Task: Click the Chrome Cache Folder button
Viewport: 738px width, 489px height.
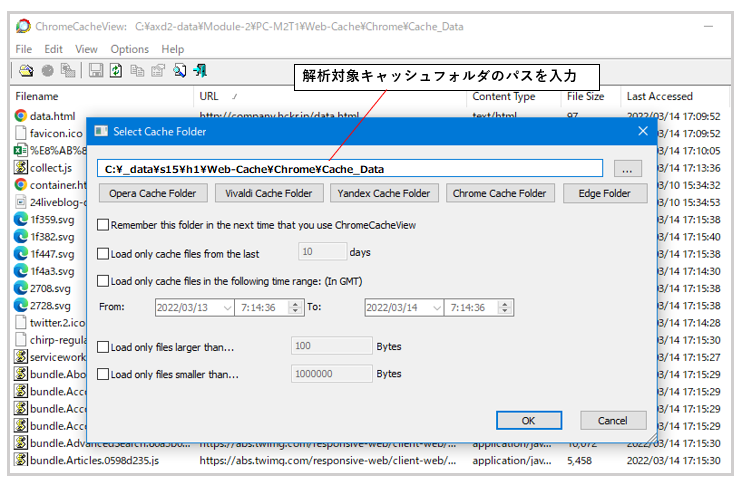Action: pos(499,193)
